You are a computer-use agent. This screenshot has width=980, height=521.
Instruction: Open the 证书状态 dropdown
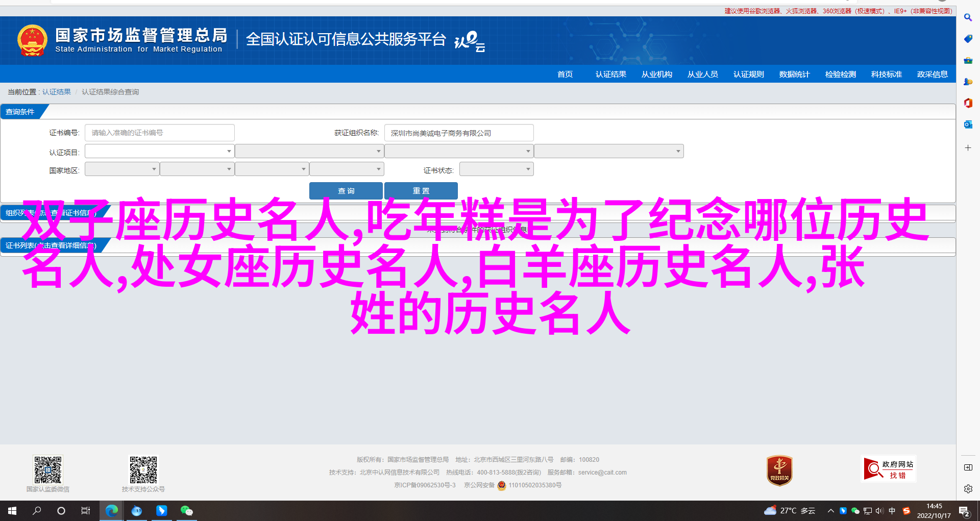tap(496, 169)
